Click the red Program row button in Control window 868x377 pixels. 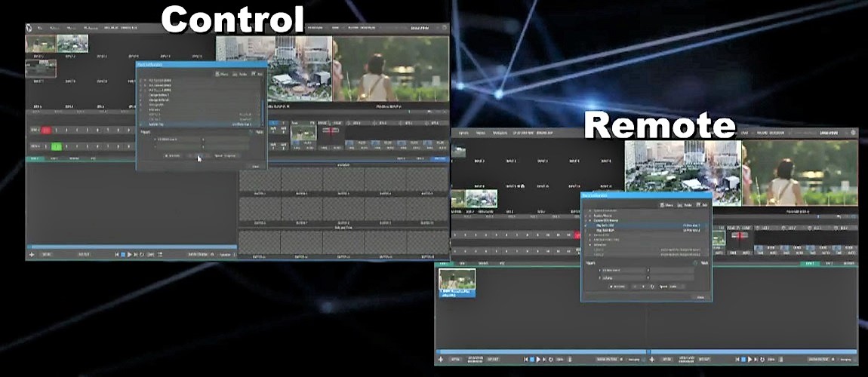click(x=47, y=130)
